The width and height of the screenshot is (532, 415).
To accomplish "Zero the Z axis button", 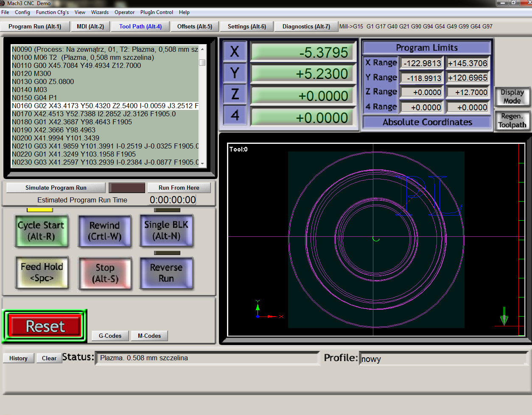I will tap(235, 94).
